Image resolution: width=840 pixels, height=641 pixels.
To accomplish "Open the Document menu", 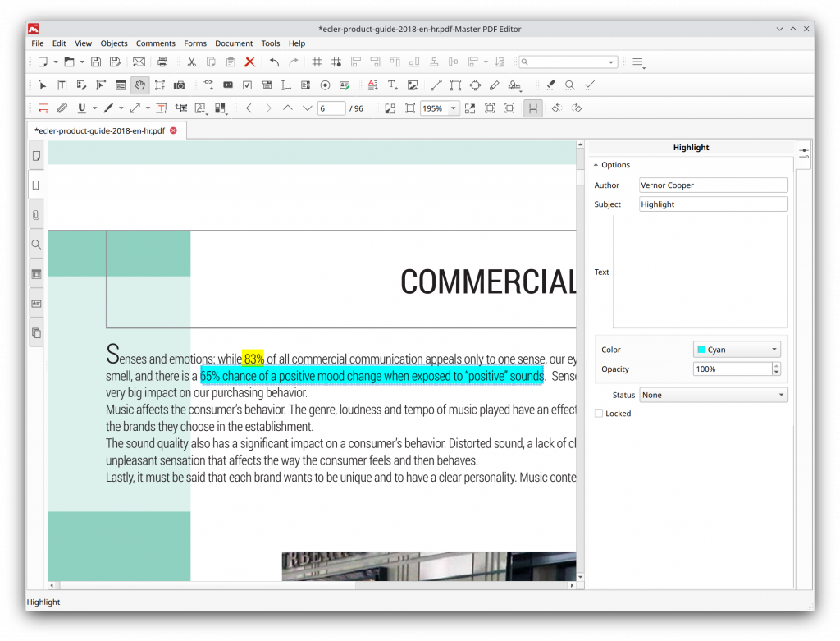I will pyautogui.click(x=234, y=43).
